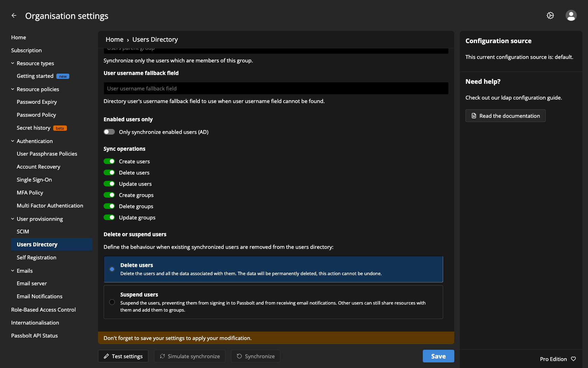Open Self Registration settings
The image size is (588, 368).
pyautogui.click(x=36, y=257)
